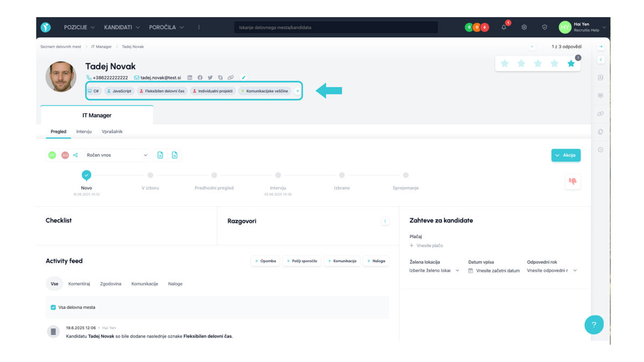Image resolution: width=644 pixels, height=362 pixels.
Task: Show the Komentiraj activity filter
Action: [79, 284]
